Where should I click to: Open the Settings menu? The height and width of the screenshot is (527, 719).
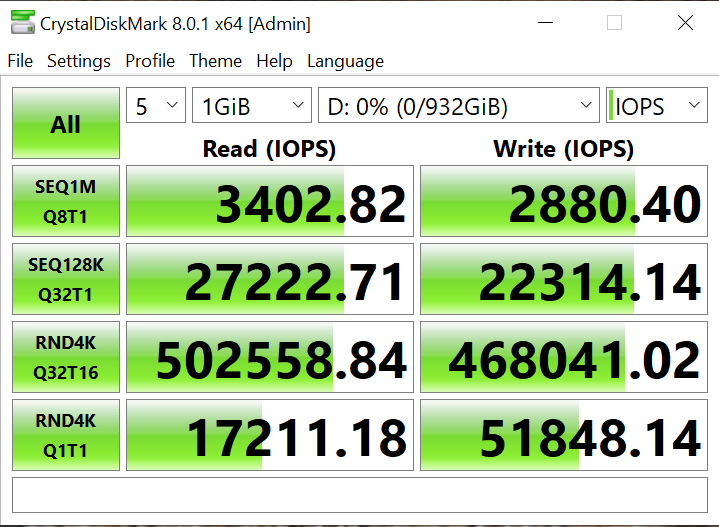tap(79, 61)
